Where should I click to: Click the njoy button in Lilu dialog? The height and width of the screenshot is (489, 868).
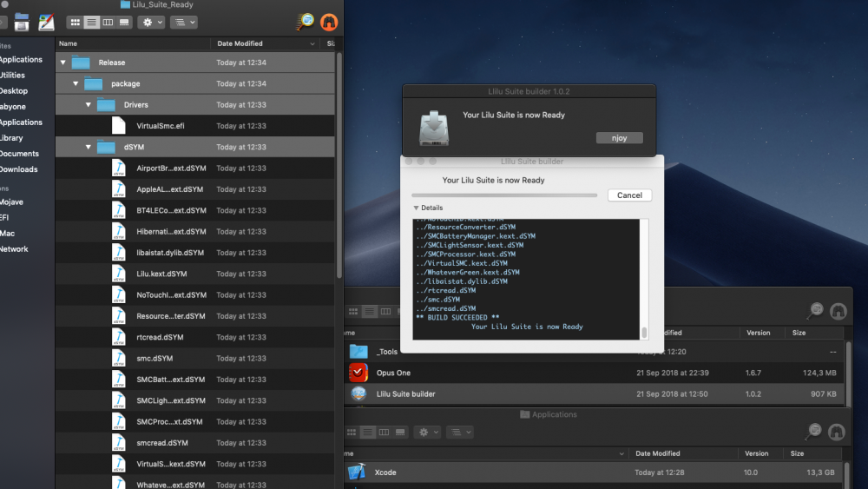click(x=619, y=138)
